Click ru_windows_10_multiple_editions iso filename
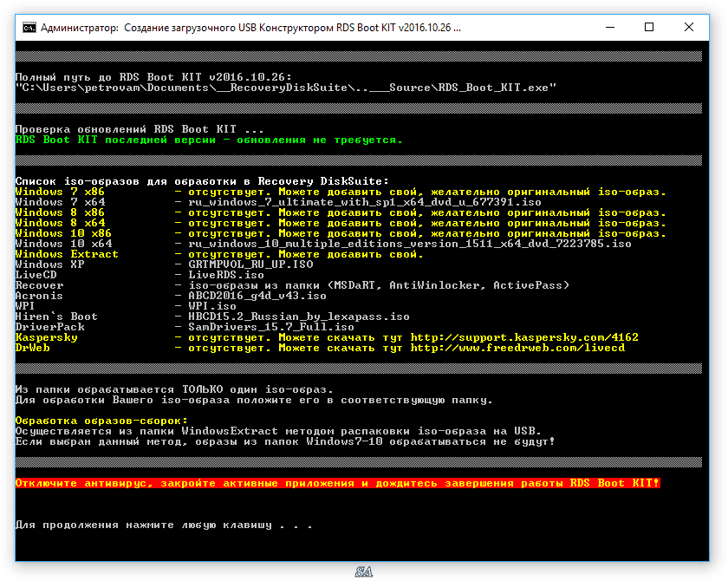This screenshot has height=581, width=728. pyautogui.click(x=409, y=244)
